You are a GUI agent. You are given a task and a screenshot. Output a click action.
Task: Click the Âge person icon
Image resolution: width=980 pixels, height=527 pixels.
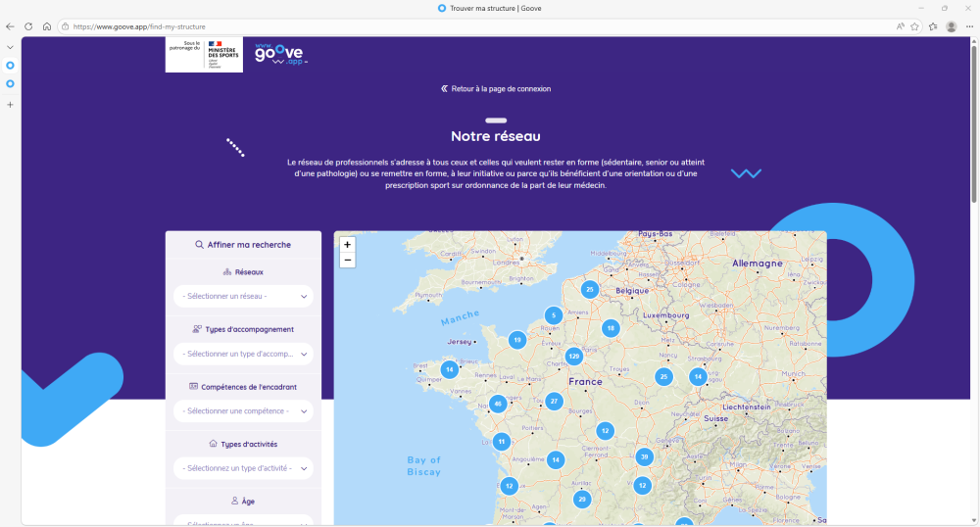(234, 501)
